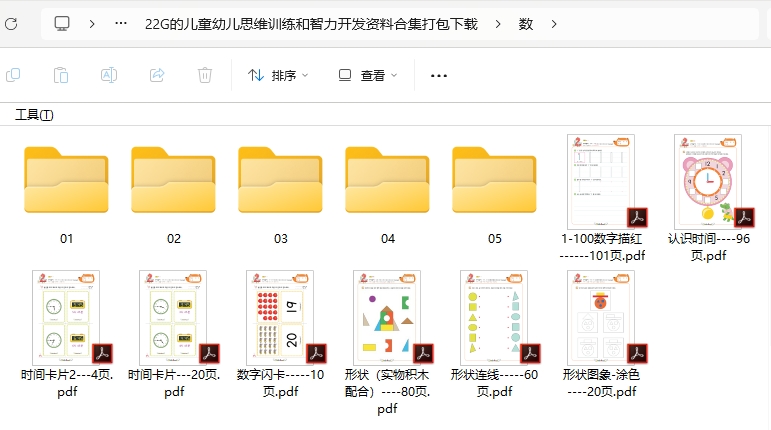
Task: Click the 数 breadcrumb segment
Action: coord(526,24)
